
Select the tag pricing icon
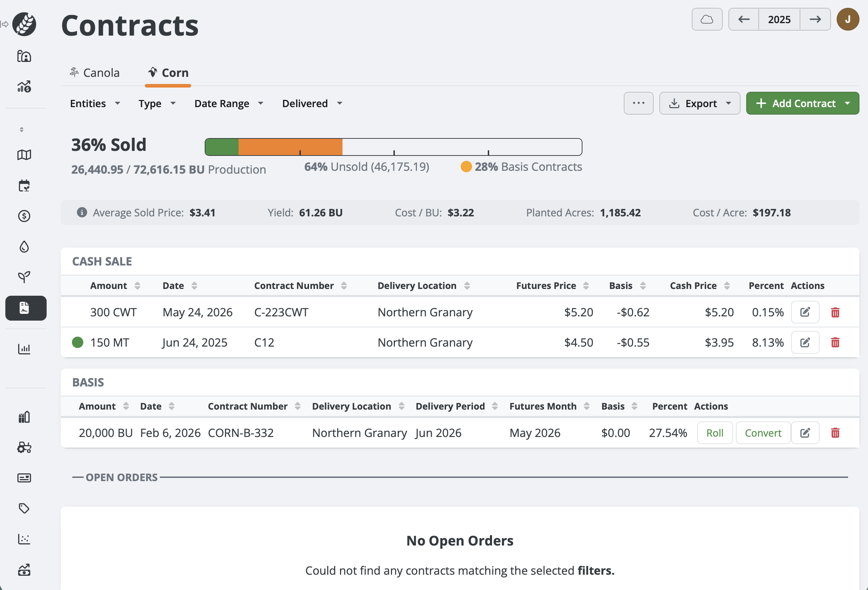tap(24, 508)
